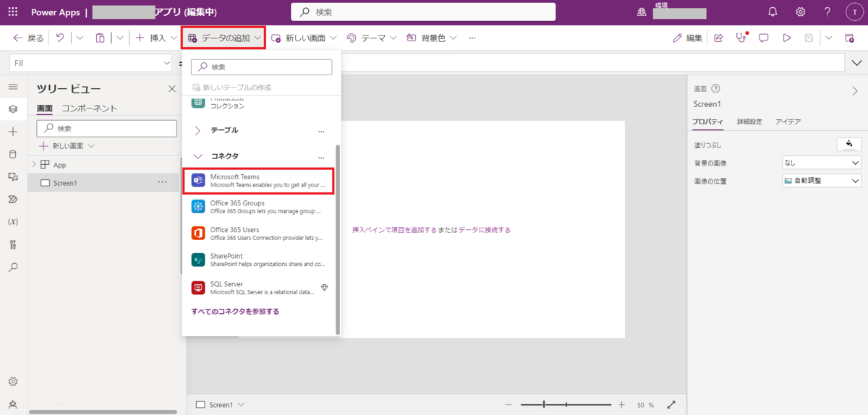
Task: Click the Save icon in toolbar
Action: 809,38
